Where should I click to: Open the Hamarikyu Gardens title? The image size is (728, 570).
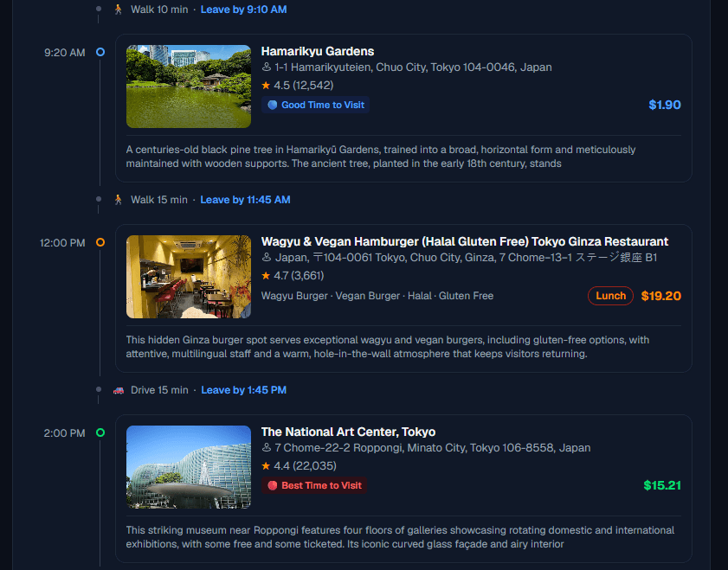(x=318, y=51)
